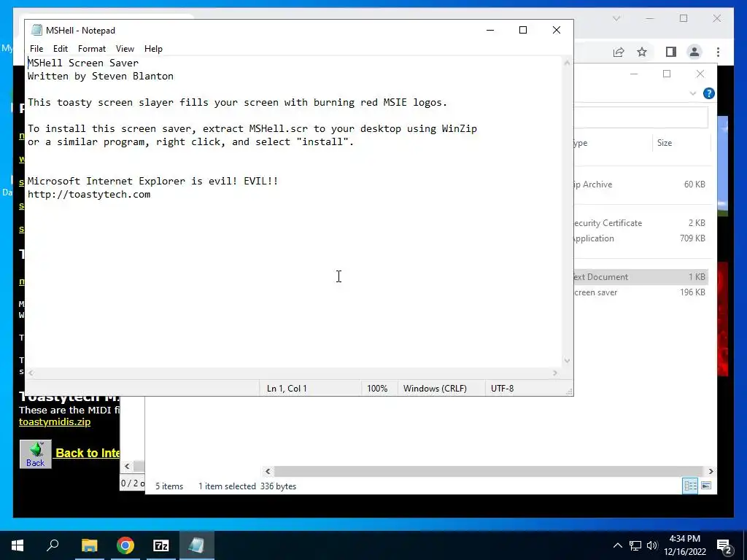Click 'Ln 1, Col 1' in status bar

tap(287, 389)
